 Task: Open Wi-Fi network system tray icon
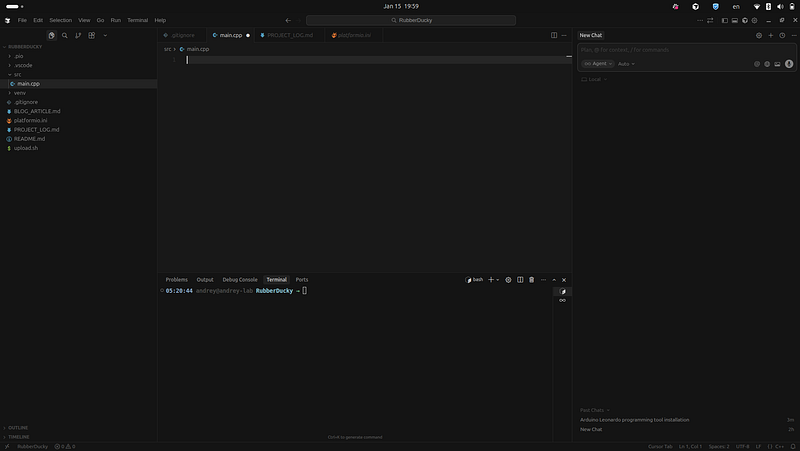click(x=757, y=7)
